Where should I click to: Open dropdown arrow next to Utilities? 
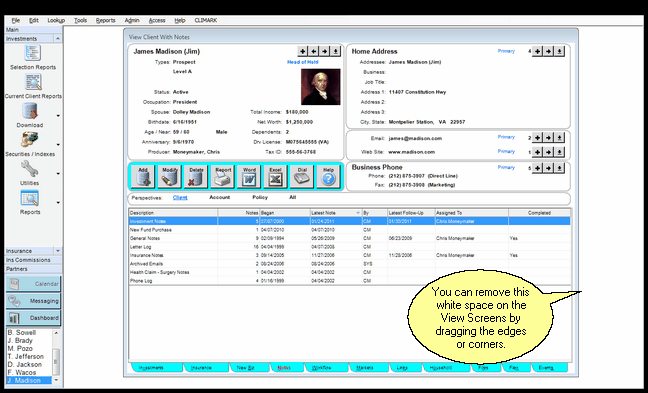tap(58, 174)
